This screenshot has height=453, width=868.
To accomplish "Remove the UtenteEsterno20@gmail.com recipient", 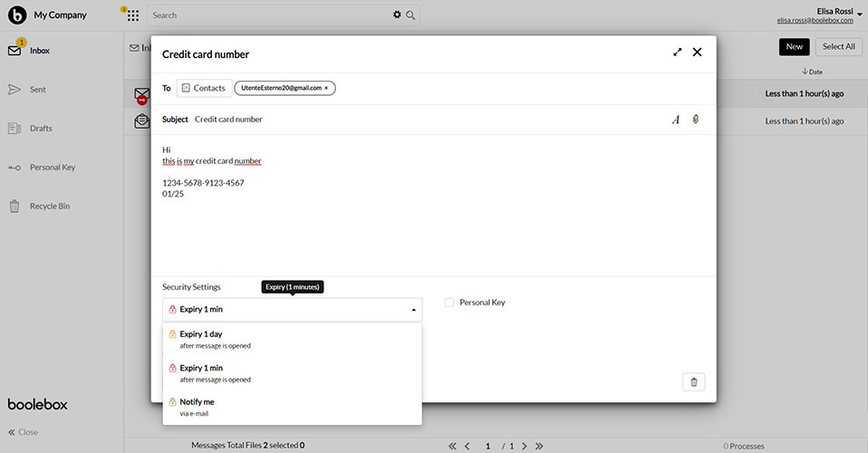I will pyautogui.click(x=326, y=88).
